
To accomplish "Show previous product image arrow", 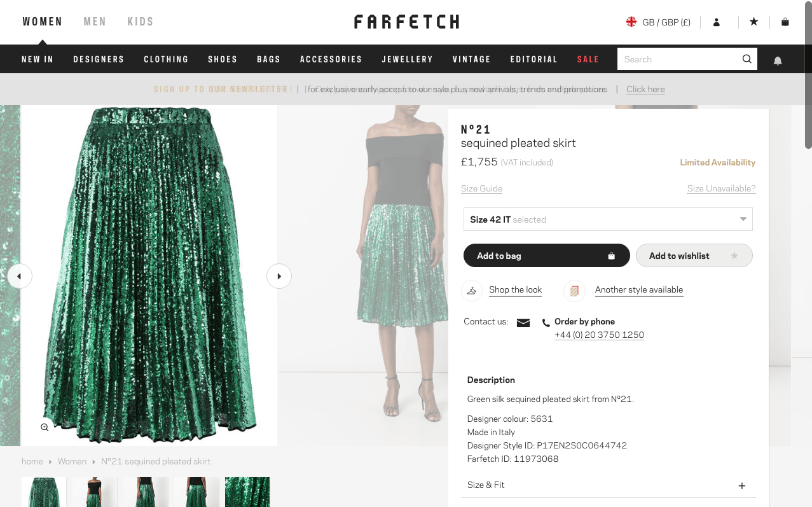I will click(x=20, y=276).
